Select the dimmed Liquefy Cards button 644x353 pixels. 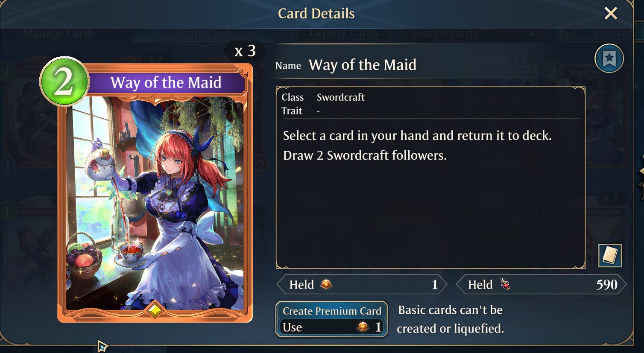[x=344, y=34]
